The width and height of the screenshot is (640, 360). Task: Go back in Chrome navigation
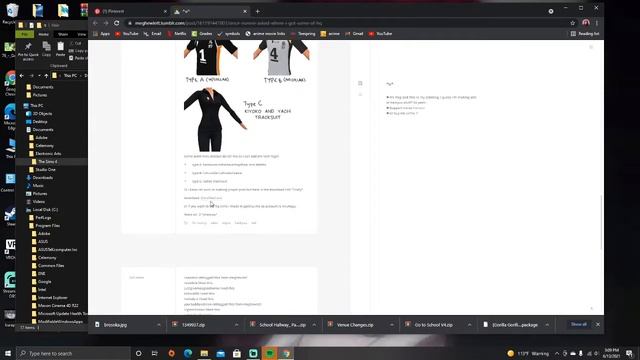click(x=95, y=23)
